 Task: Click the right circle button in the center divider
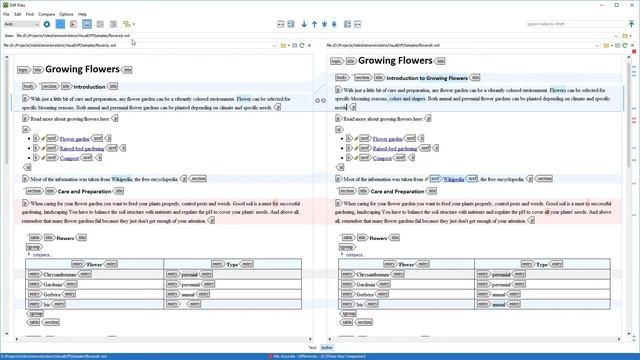323,100
